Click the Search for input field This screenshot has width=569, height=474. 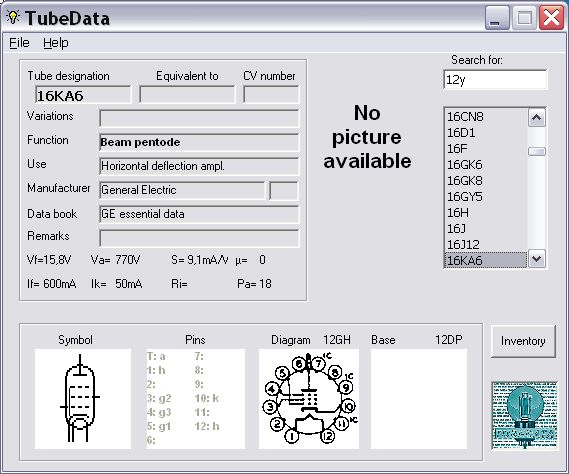[x=495, y=79]
